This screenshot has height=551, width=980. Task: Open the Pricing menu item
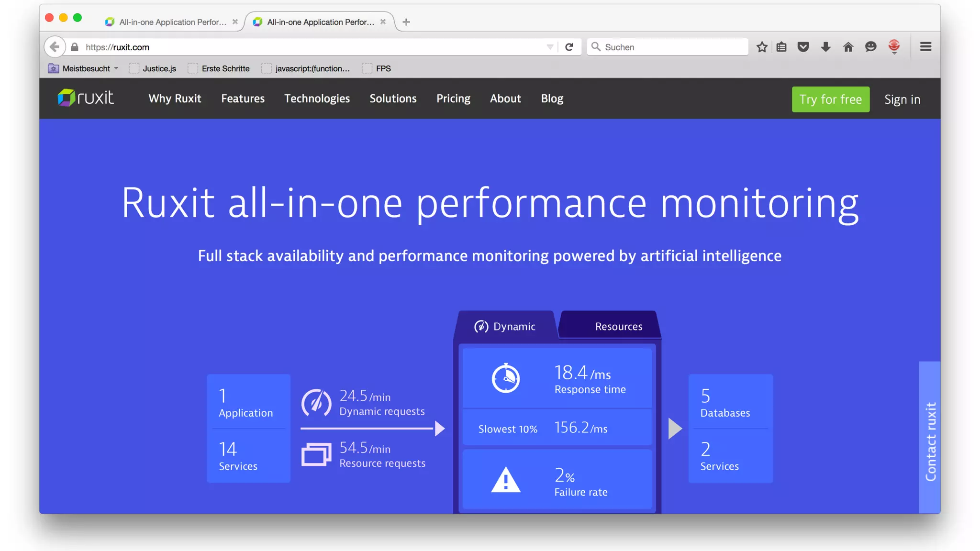click(x=453, y=99)
